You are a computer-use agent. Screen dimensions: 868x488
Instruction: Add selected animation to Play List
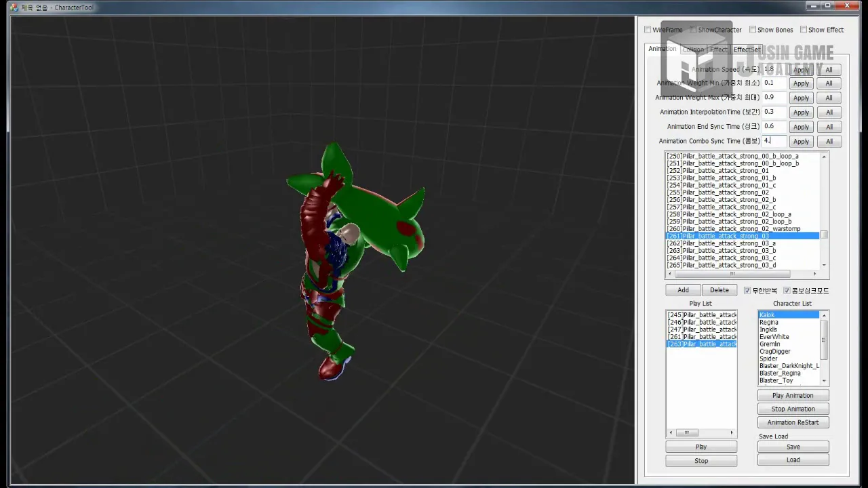(x=683, y=290)
